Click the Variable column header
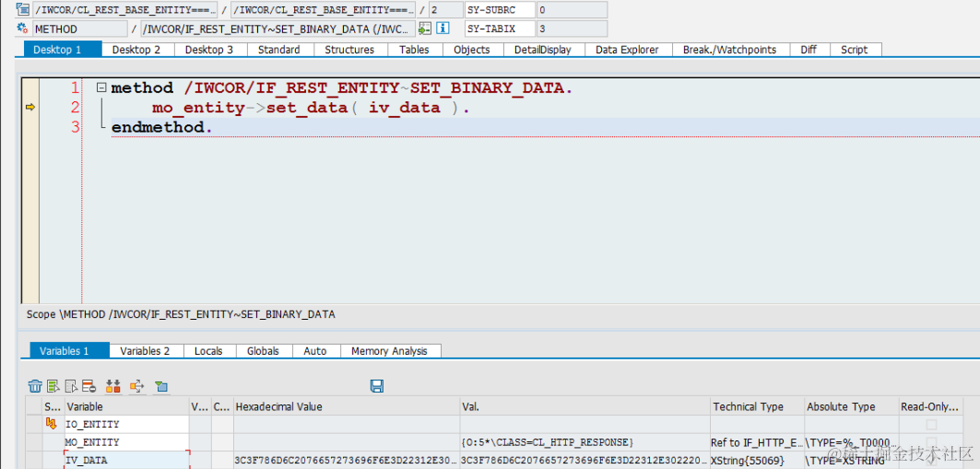 pos(127,406)
